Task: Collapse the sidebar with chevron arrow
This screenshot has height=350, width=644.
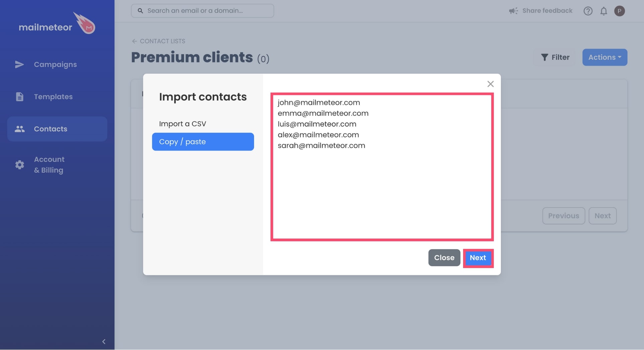Action: pos(104,341)
